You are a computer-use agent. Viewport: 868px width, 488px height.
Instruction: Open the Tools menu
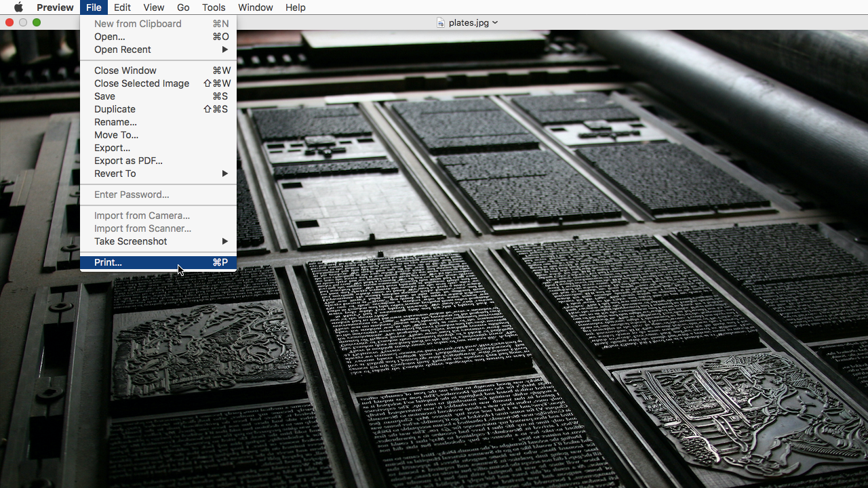tap(214, 7)
